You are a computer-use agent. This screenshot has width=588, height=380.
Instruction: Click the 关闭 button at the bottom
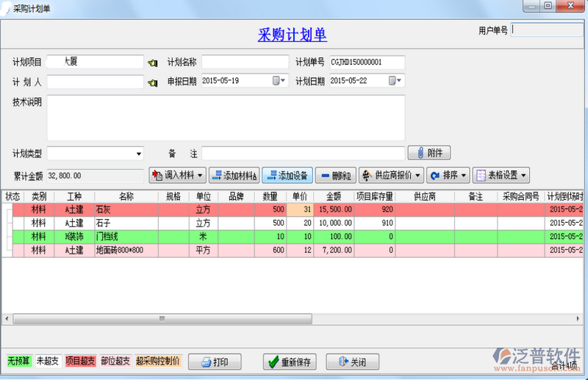click(x=351, y=362)
